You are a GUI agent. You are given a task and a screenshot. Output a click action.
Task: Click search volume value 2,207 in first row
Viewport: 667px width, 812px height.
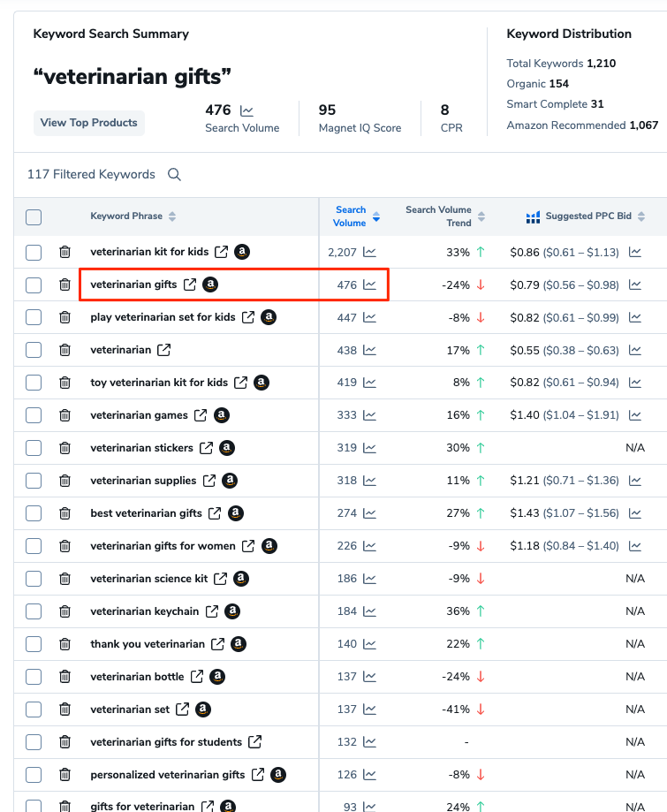pyautogui.click(x=342, y=253)
